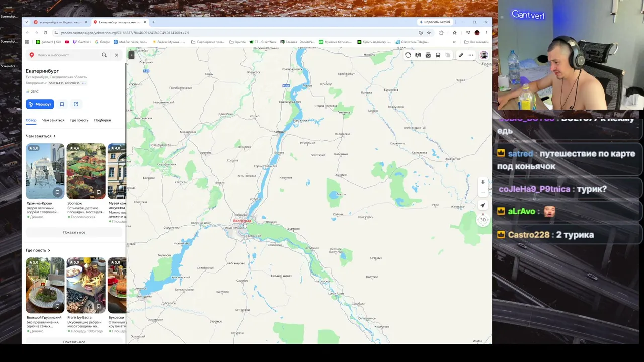Screen dimensions: 644x362
Task: Bookmark this page with the star icon
Action: coord(429,33)
